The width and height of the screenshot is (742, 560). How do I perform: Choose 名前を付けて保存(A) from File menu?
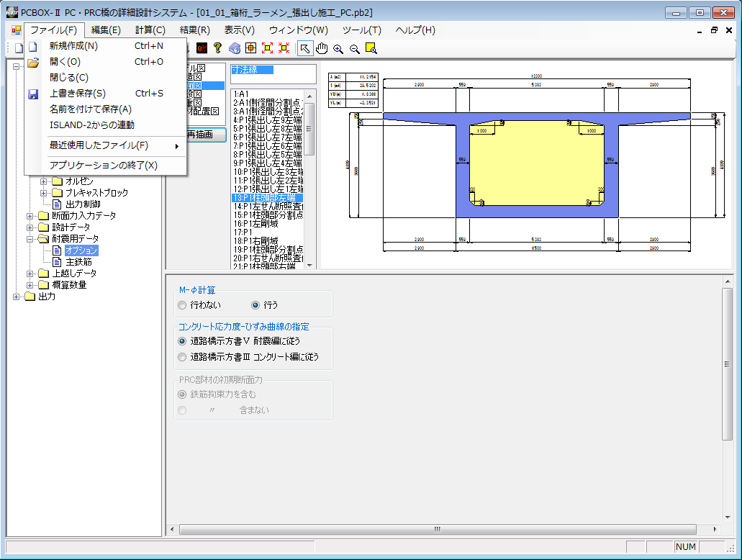(x=91, y=109)
